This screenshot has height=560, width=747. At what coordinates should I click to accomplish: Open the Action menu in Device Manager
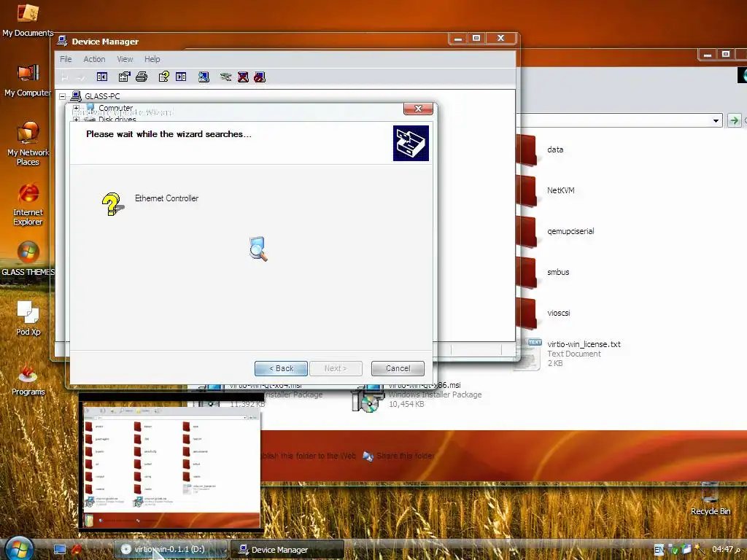[x=94, y=59]
